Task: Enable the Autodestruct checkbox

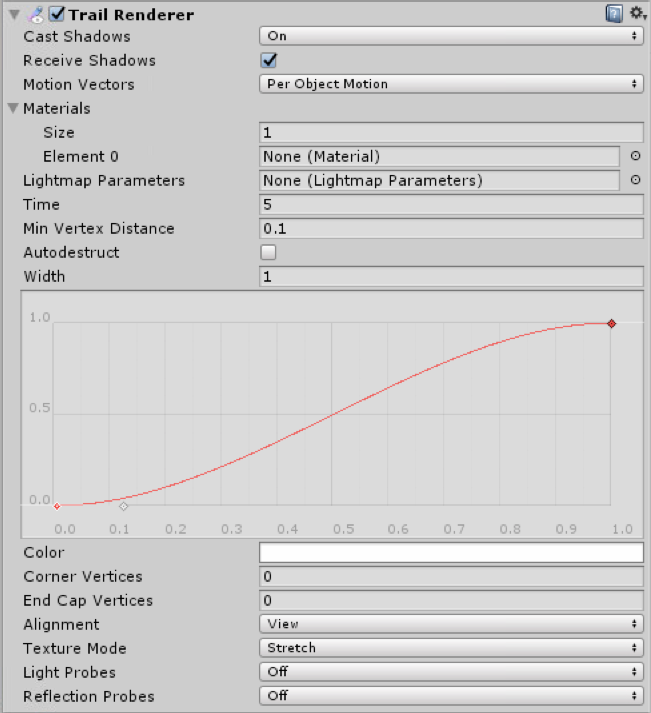Action: coord(268,252)
